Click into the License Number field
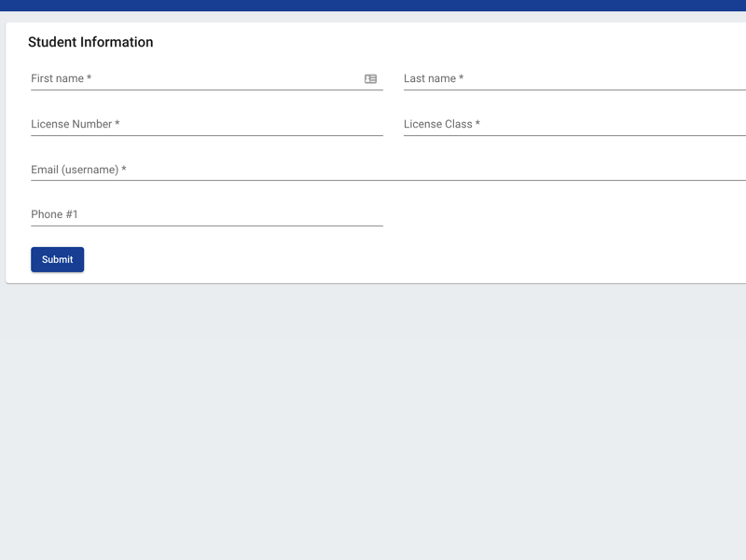Screen dimensions: 746x560 coord(207,124)
